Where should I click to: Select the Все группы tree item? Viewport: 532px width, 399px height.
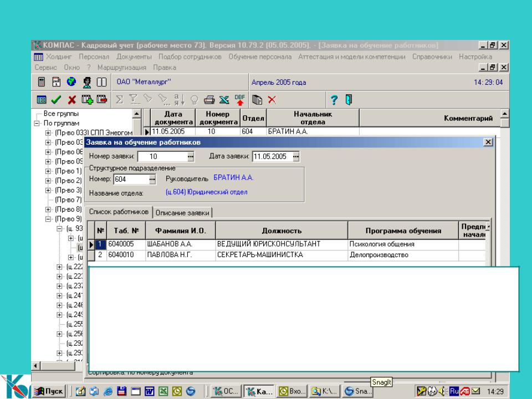(61, 114)
